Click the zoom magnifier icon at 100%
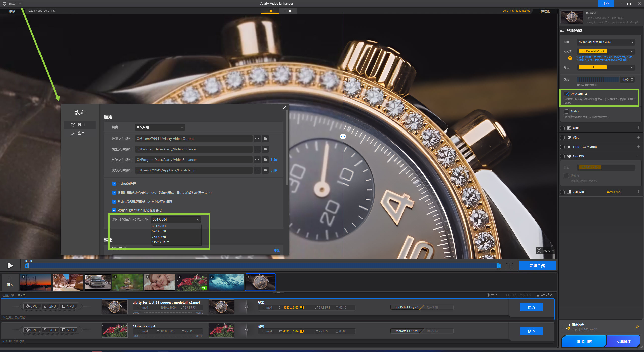644x352 pixels. [x=539, y=251]
